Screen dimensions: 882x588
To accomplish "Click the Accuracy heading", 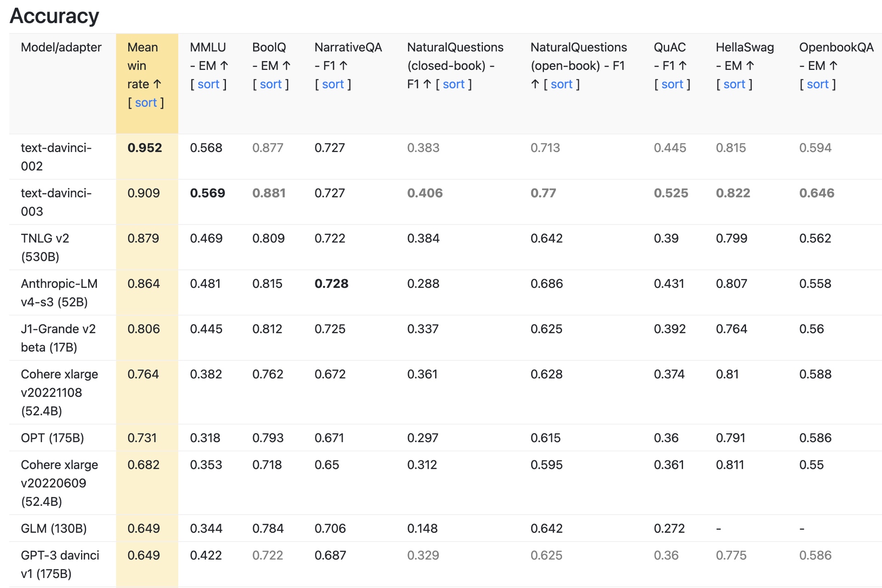I will [x=54, y=16].
